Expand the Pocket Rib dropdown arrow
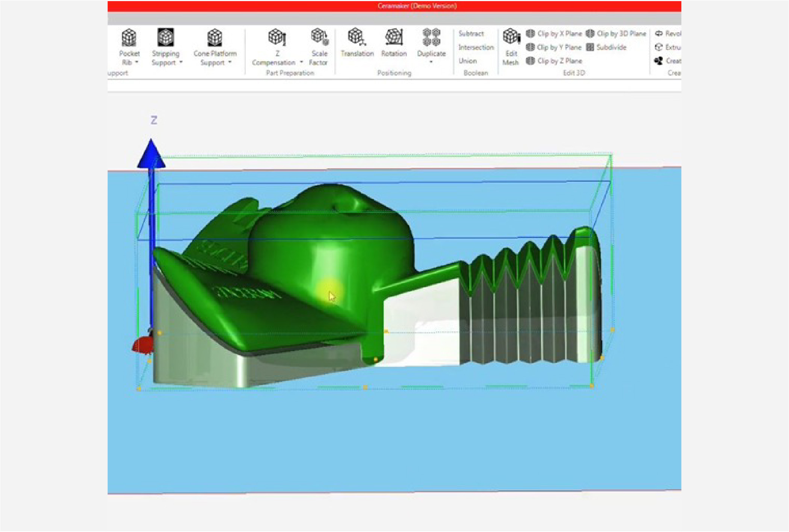789x532 pixels. 137,62
